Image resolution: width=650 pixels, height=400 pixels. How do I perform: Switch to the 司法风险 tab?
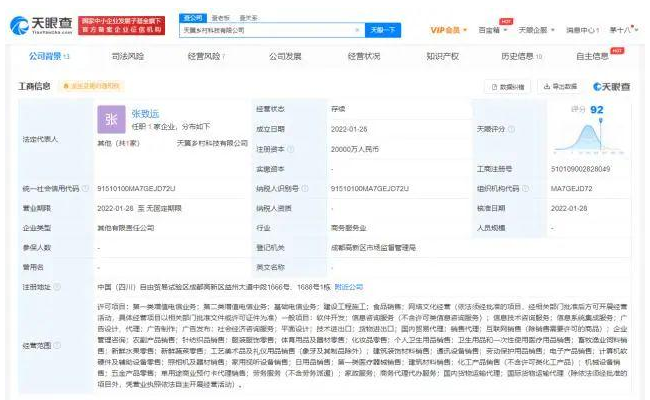[x=128, y=56]
